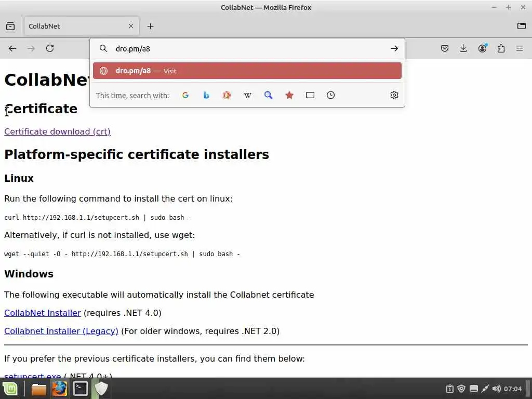Select the CollabNet tab
The width and height of the screenshot is (532, 399).
(x=81, y=26)
